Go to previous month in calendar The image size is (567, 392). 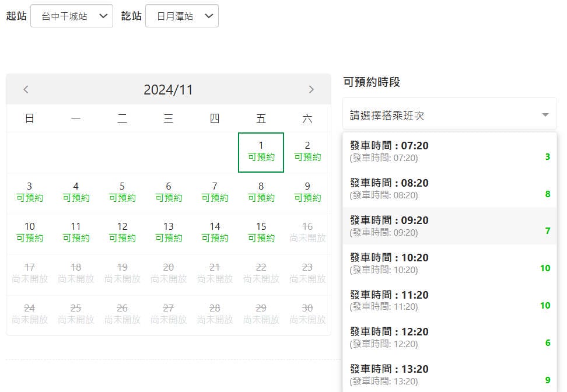(x=26, y=89)
